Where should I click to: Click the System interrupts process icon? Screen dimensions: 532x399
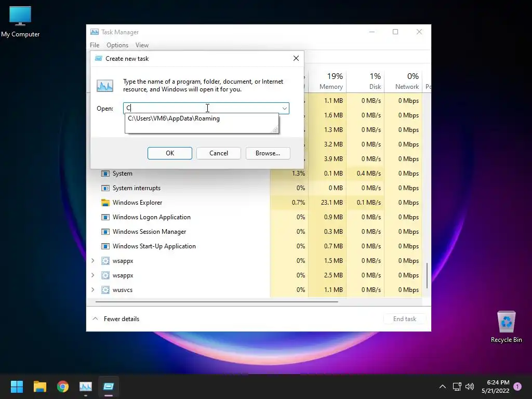click(105, 188)
